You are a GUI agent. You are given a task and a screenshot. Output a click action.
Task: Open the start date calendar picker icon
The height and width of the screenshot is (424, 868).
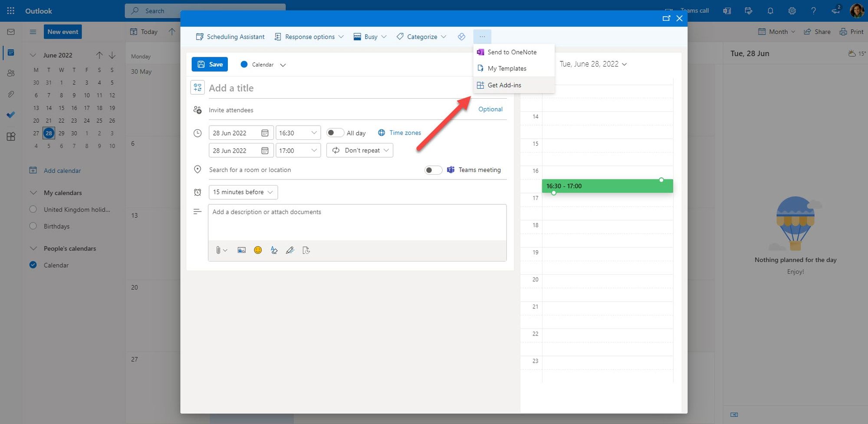[x=265, y=133]
